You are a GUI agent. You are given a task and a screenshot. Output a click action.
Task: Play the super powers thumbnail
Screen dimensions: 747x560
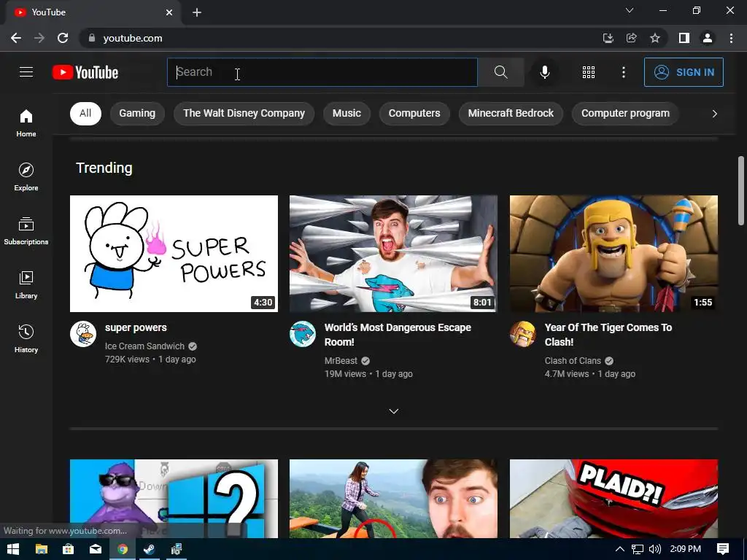click(174, 253)
